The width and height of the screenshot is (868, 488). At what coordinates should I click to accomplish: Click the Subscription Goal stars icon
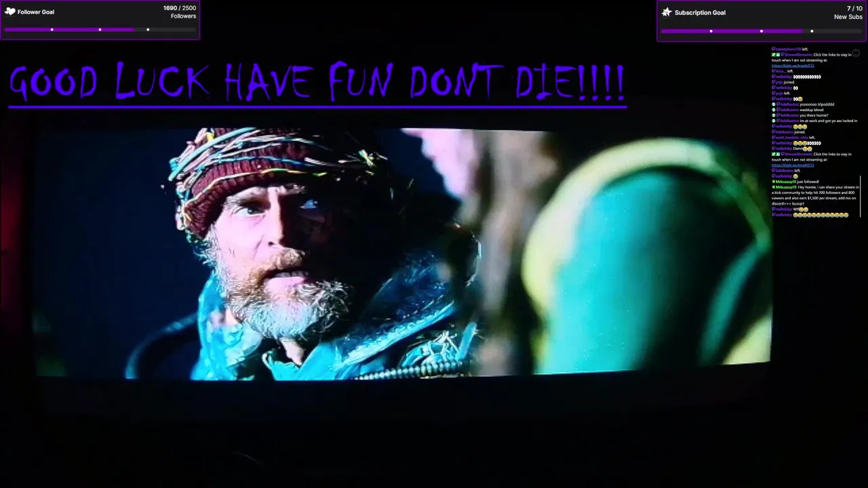(667, 12)
